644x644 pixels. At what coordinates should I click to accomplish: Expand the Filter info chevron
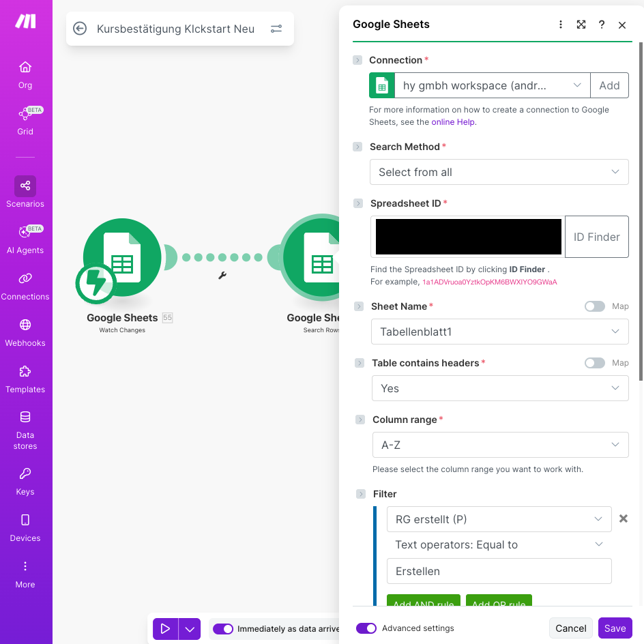coord(361,494)
